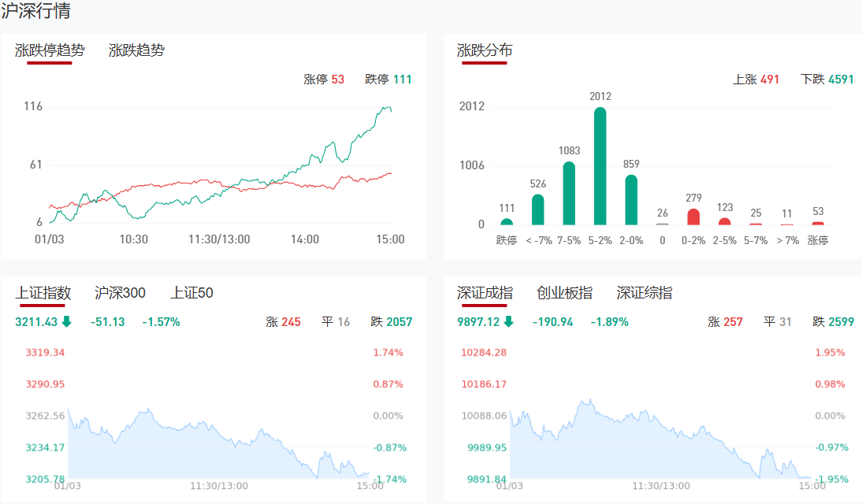Click the red 123 bar for 2-5% gain
This screenshot has width=862, height=504.
[725, 221]
